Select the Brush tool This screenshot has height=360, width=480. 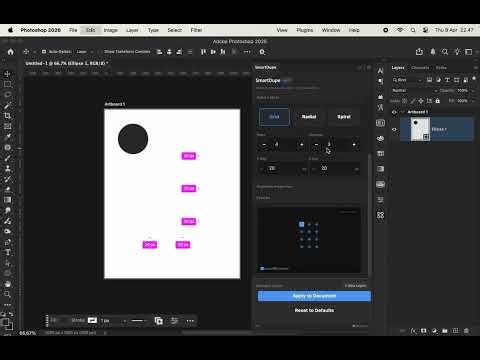(x=7, y=158)
